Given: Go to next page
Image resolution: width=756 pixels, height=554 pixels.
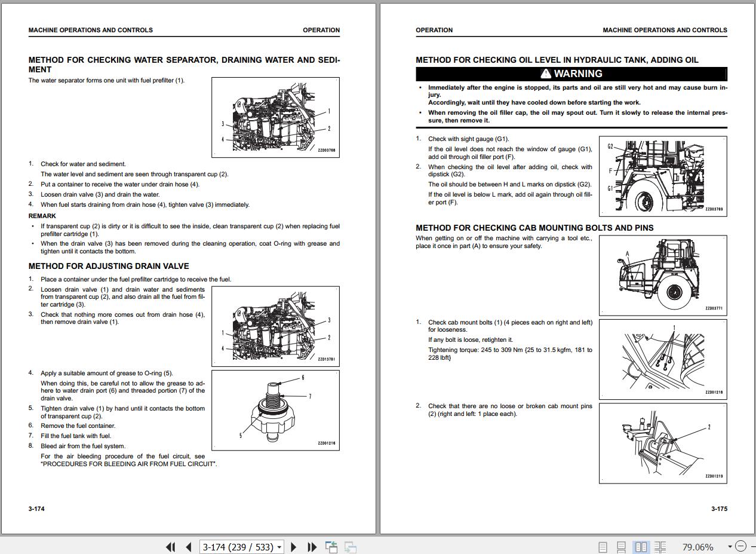Looking at the screenshot, I should [x=293, y=546].
